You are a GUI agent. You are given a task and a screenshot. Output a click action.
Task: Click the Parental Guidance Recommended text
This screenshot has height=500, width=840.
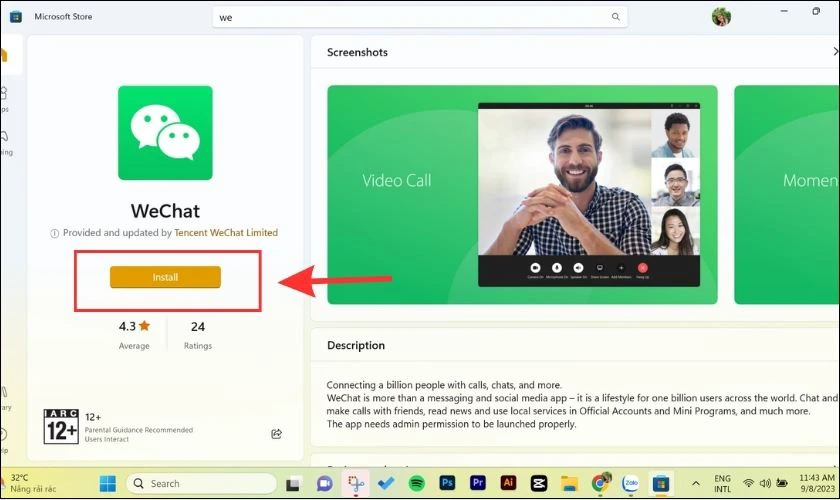pos(139,430)
